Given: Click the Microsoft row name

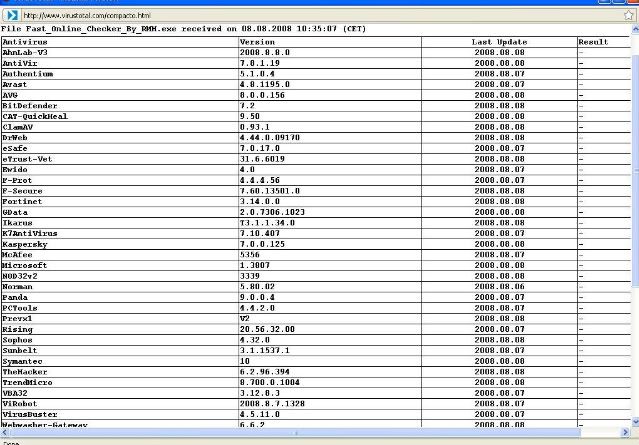Looking at the screenshot, I should click(25, 265).
